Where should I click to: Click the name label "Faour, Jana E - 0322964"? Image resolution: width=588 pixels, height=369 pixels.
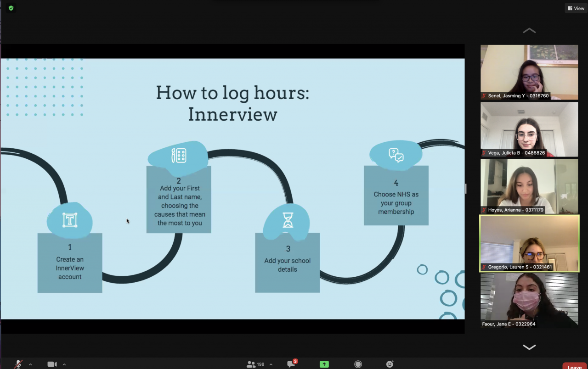[x=509, y=324]
